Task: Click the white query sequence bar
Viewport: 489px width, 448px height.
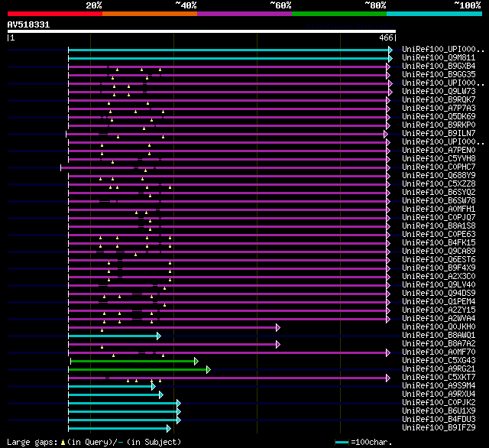Action: click(x=202, y=31)
